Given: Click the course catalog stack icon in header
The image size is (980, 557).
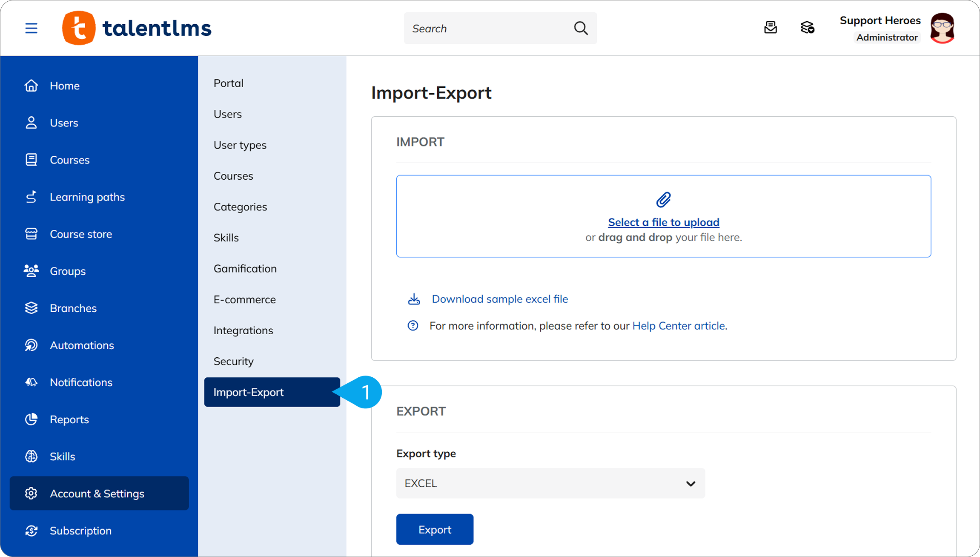Looking at the screenshot, I should point(807,28).
